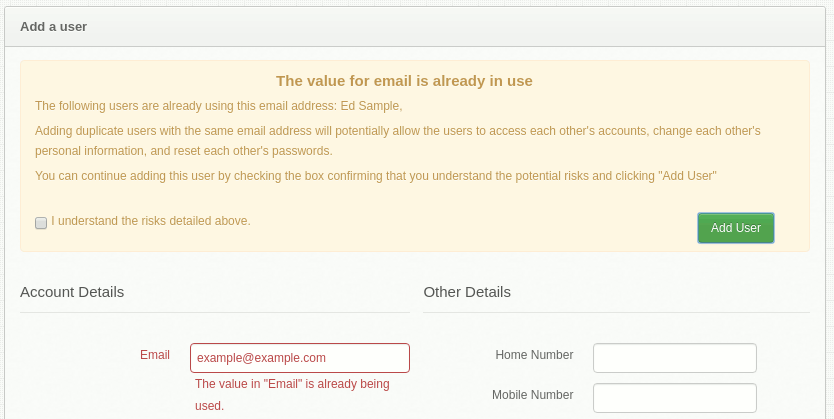The image size is (834, 419).
Task: Click the duplicate users warning paragraph
Action: coord(398,141)
